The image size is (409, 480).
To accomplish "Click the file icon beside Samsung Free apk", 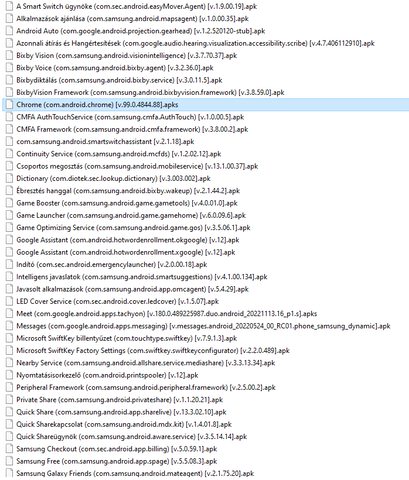I will (x=10, y=461).
